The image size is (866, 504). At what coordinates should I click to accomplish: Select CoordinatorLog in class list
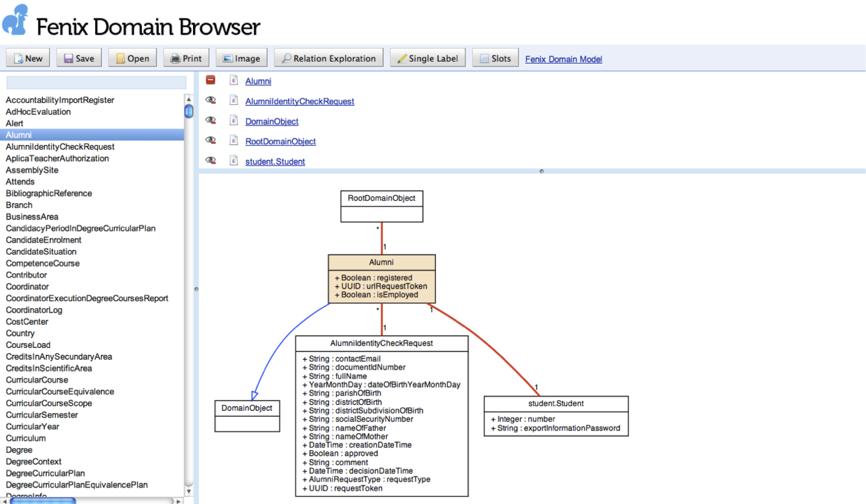[x=34, y=310]
